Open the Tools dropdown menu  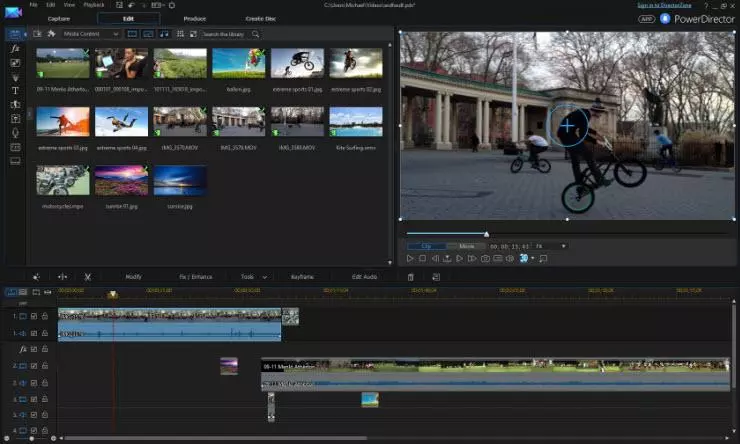pos(250,276)
